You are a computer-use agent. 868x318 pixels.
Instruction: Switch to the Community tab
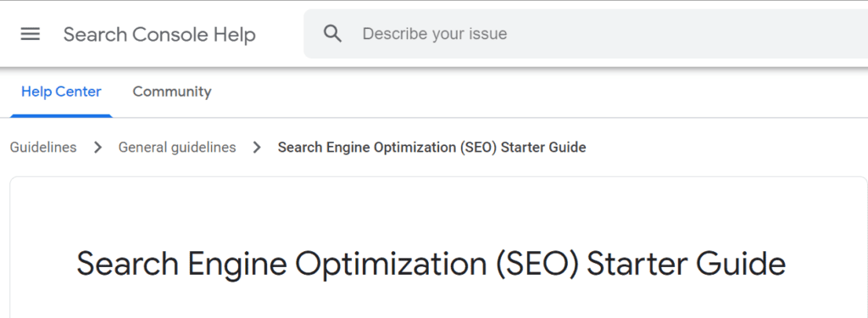[x=172, y=92]
